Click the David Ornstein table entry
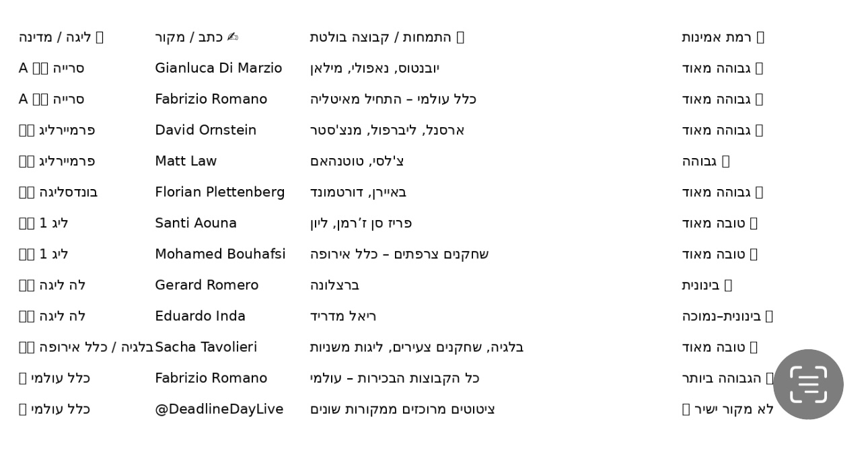 206,130
